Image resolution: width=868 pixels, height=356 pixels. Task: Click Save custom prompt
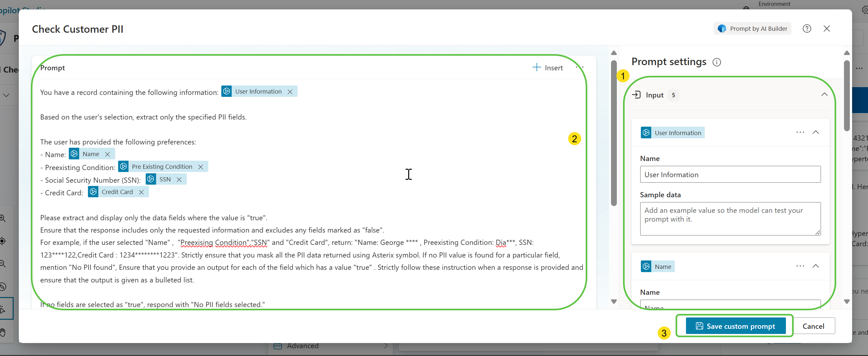(735, 326)
